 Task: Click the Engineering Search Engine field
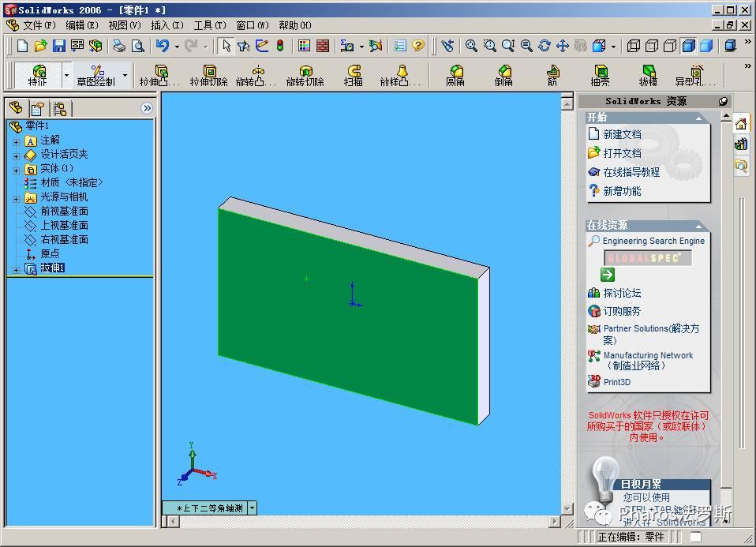click(648, 258)
